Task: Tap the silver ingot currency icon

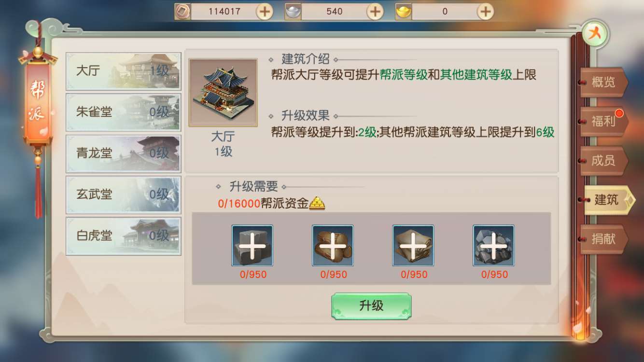Action: tap(293, 11)
